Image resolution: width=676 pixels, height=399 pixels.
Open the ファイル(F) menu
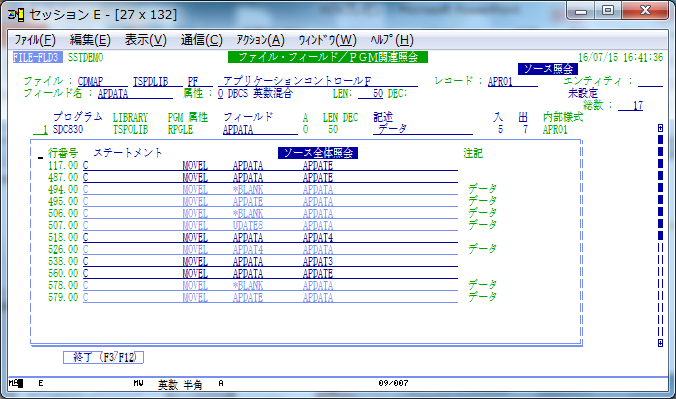(x=35, y=40)
